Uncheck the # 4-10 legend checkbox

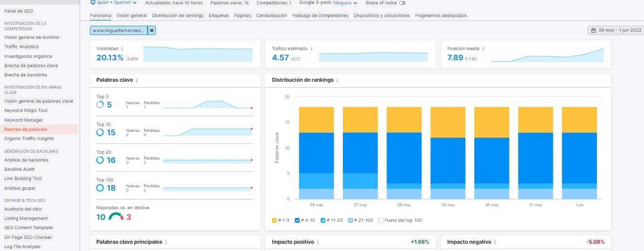(x=298, y=220)
